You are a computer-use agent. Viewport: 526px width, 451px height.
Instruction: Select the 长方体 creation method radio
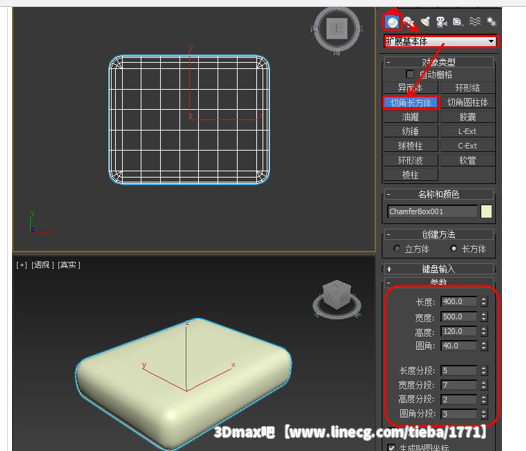(x=454, y=249)
